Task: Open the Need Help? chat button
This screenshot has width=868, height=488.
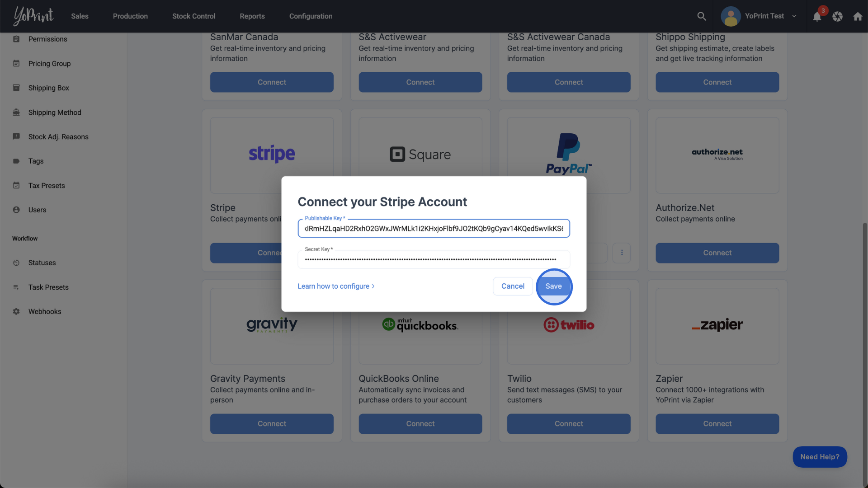Action: (x=820, y=457)
